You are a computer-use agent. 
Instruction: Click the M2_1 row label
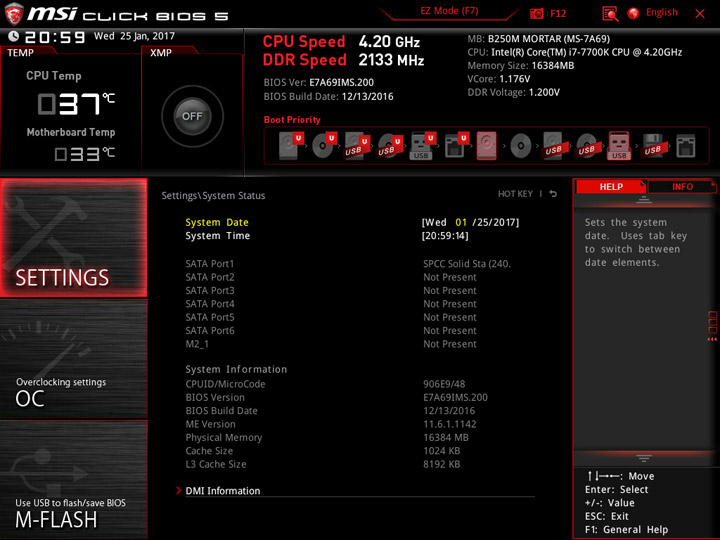pos(197,344)
